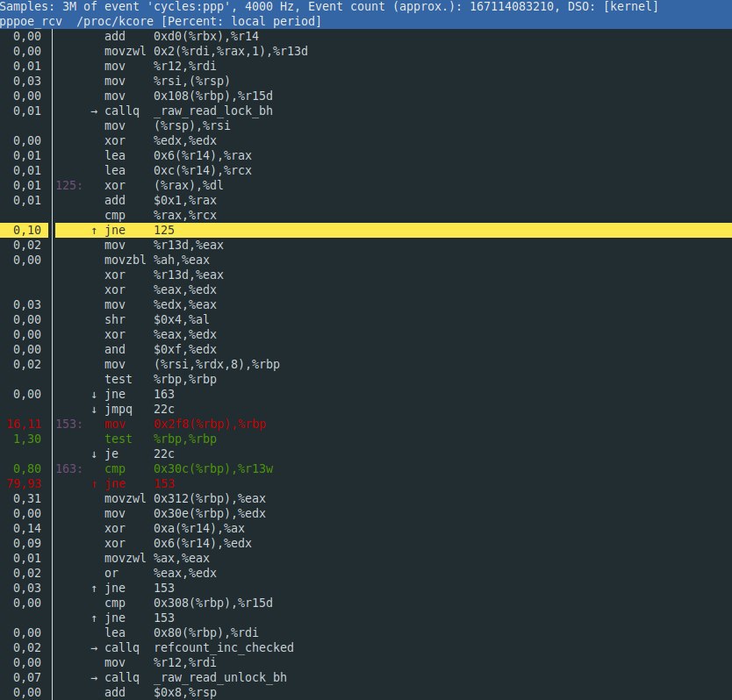Select 'add $0x8,%rsp' instruction
This screenshot has height=700, width=732.
160,692
